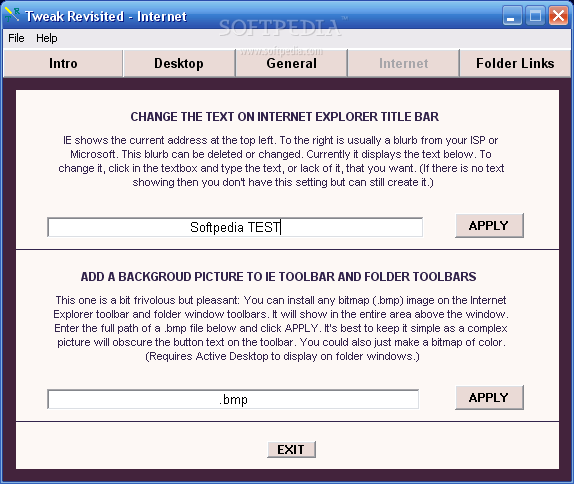Click the IE title bar text field
This screenshot has width=574, height=484.
point(235,227)
